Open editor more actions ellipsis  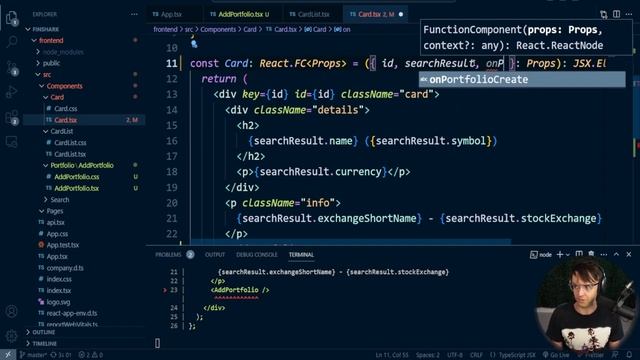(x=629, y=14)
